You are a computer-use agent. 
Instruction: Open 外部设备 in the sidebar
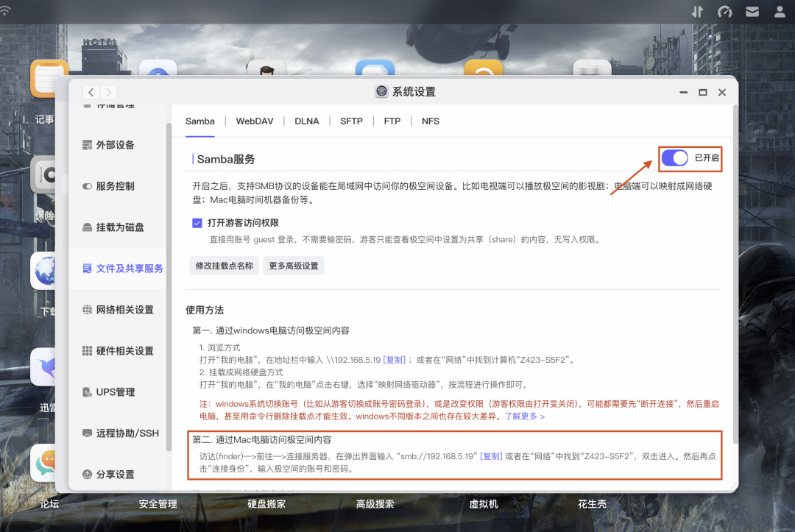tap(116, 145)
